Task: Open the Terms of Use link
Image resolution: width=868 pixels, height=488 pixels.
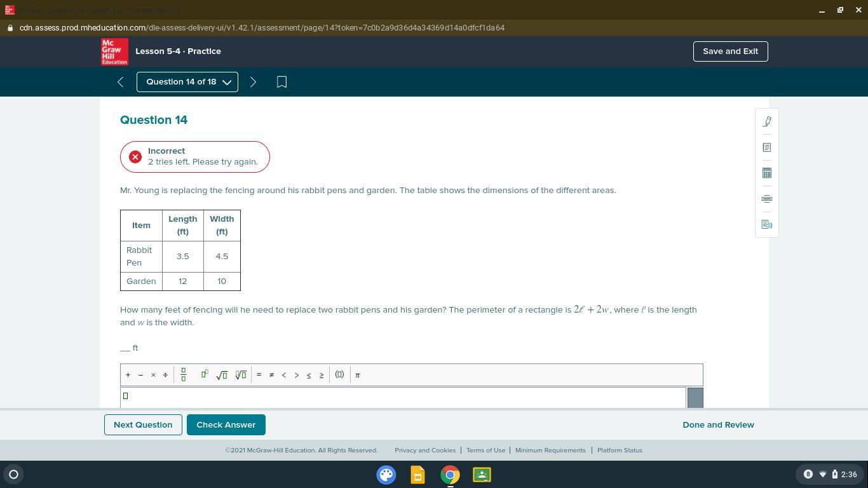Action: 486,451
